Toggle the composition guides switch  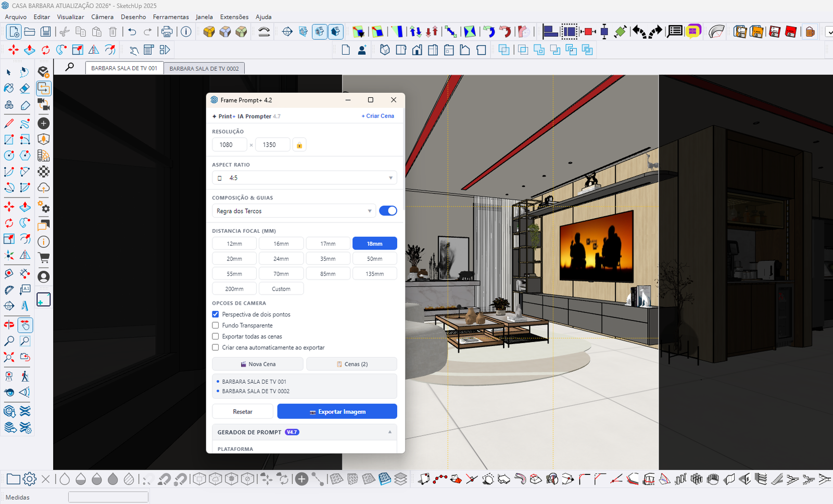[388, 211]
